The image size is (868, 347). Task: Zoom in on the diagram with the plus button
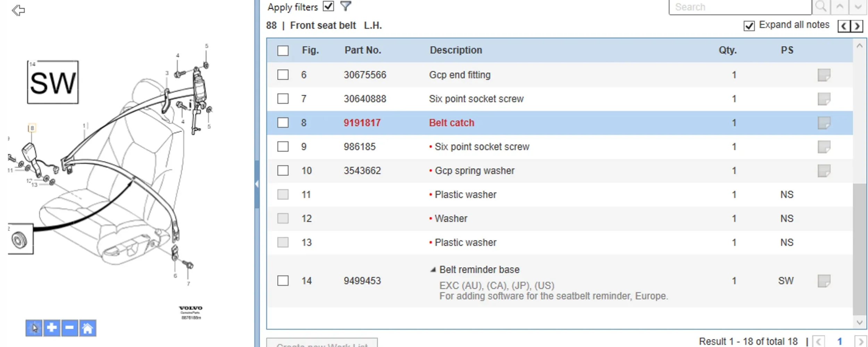52,328
